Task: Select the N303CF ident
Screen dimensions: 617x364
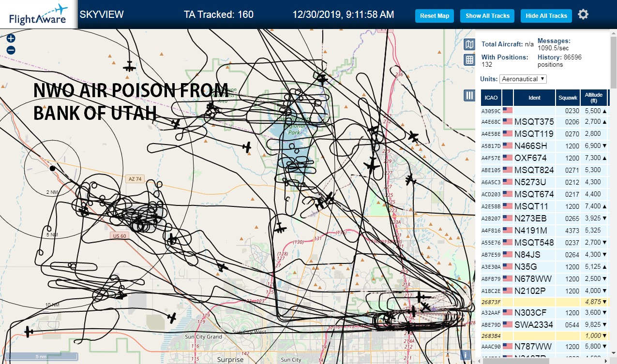Action: [x=530, y=313]
